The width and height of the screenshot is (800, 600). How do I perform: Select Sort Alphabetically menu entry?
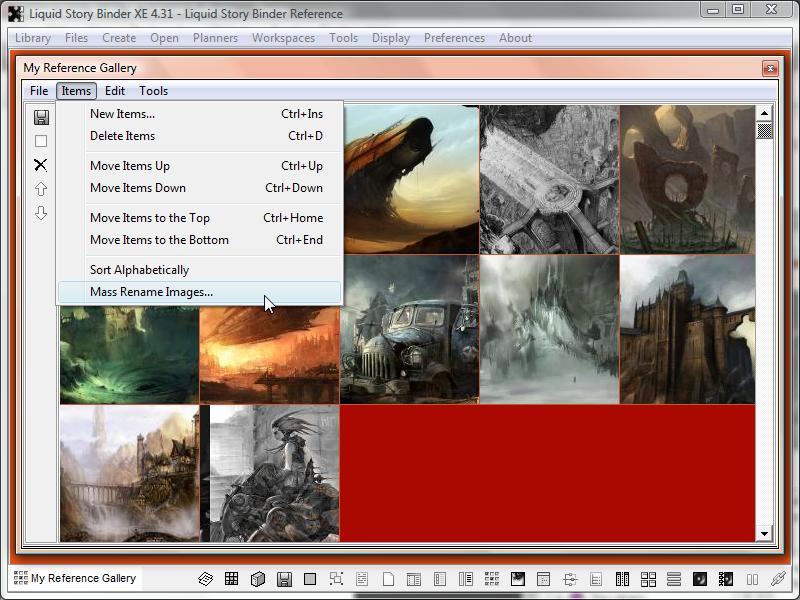pyautogui.click(x=139, y=270)
